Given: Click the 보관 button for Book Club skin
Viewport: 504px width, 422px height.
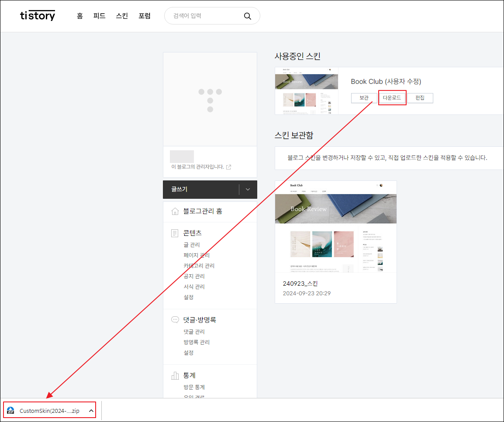Looking at the screenshot, I should point(364,98).
